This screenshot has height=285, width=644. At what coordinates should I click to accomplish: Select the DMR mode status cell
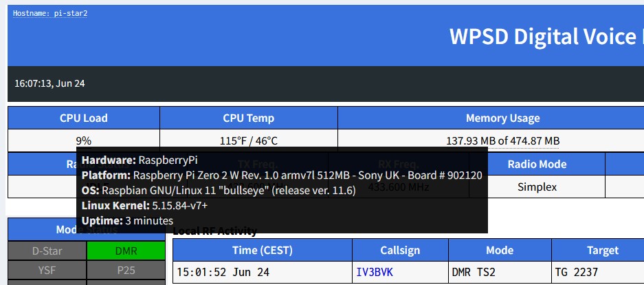pyautogui.click(x=126, y=251)
